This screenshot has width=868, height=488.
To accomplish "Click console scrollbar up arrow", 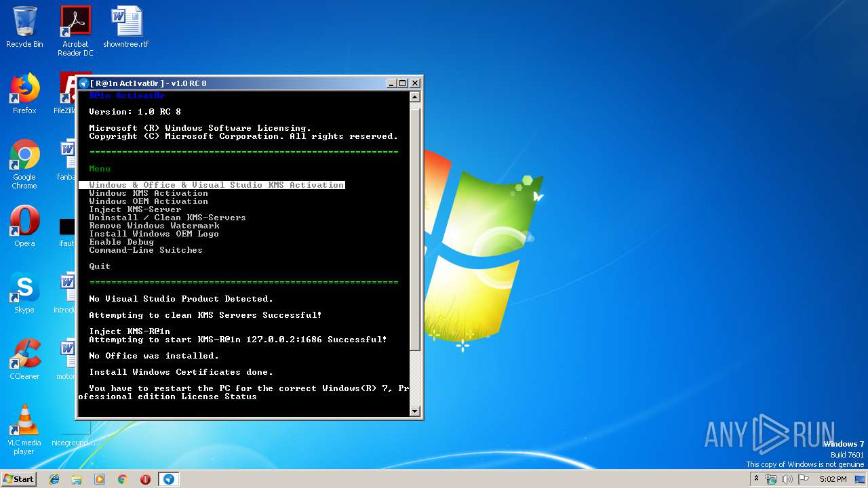I will (415, 97).
